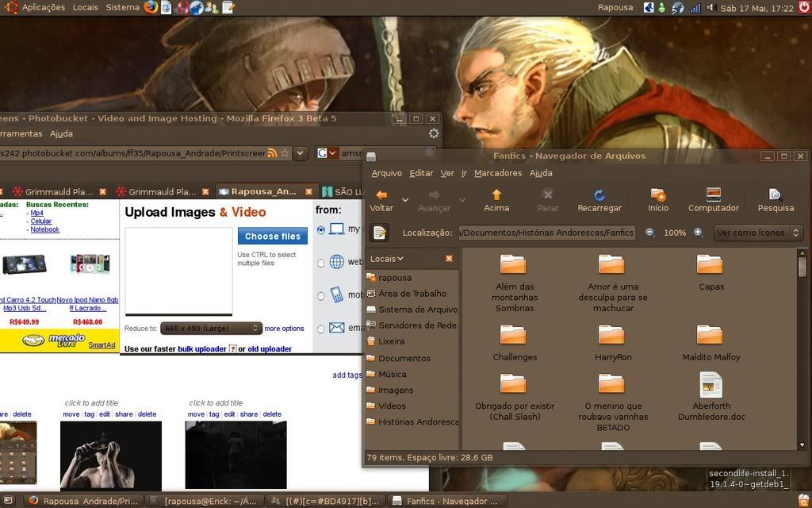Open the Locais side pane dropdown

click(x=388, y=259)
